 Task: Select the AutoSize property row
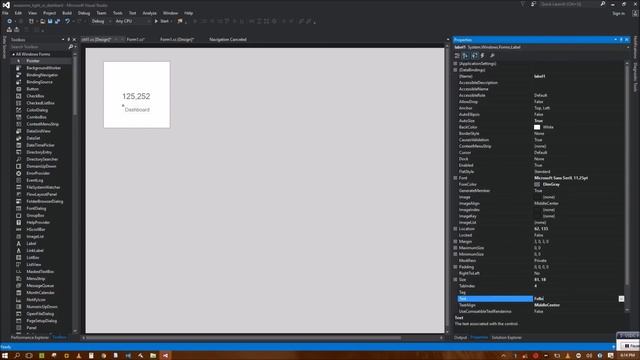click(x=540, y=121)
